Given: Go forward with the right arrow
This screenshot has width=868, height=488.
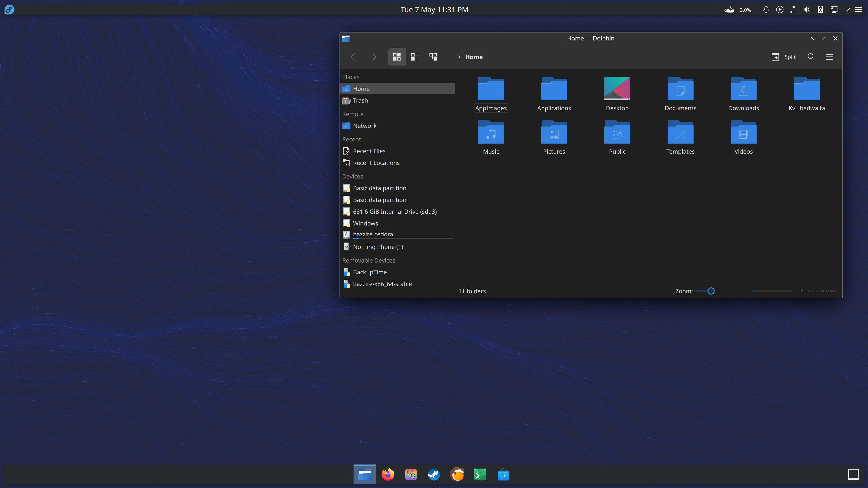Looking at the screenshot, I should point(374,57).
